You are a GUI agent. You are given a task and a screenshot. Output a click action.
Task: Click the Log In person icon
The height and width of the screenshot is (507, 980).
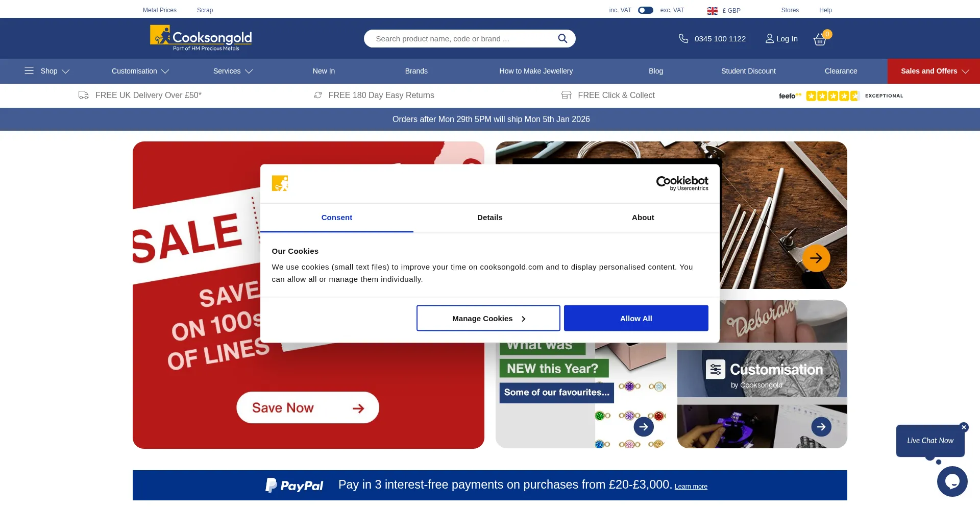coord(769,38)
